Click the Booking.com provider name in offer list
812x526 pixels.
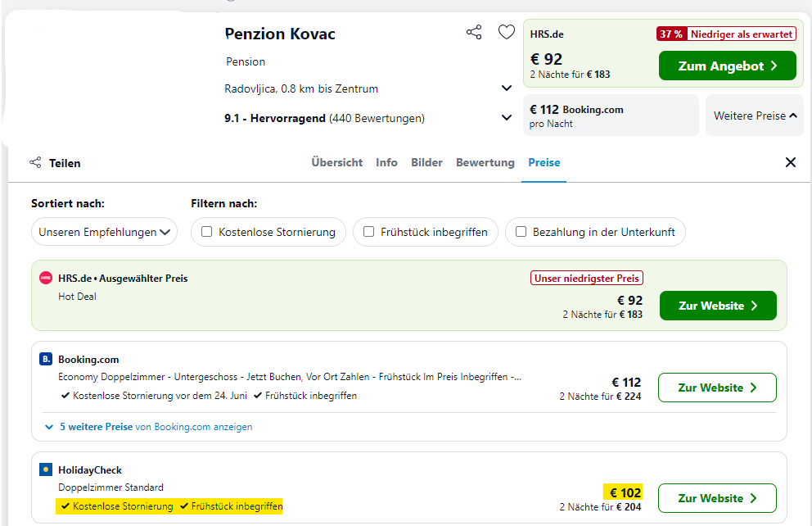88,359
